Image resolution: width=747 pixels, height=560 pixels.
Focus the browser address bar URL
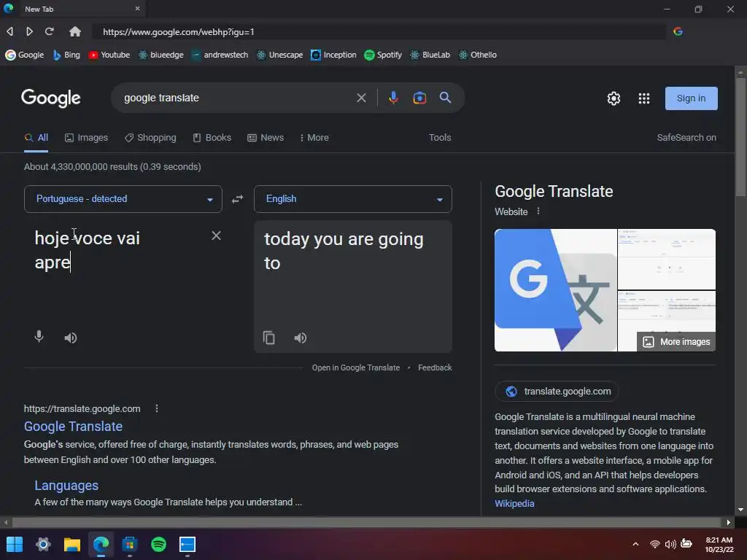[x=379, y=31]
